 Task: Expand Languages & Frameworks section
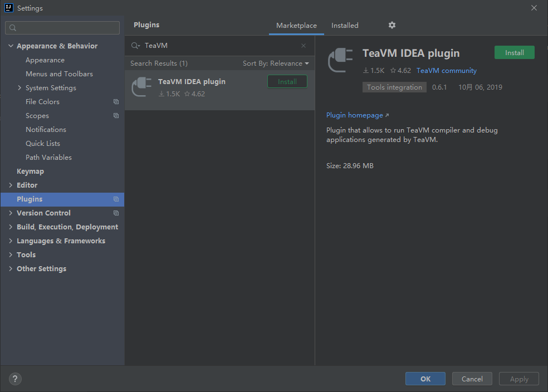click(x=11, y=241)
